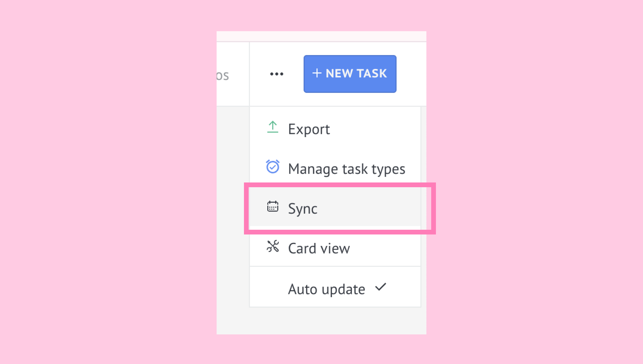The width and height of the screenshot is (643, 364).
Task: Click the thin header strip above the toolbar
Action: click(x=321, y=36)
